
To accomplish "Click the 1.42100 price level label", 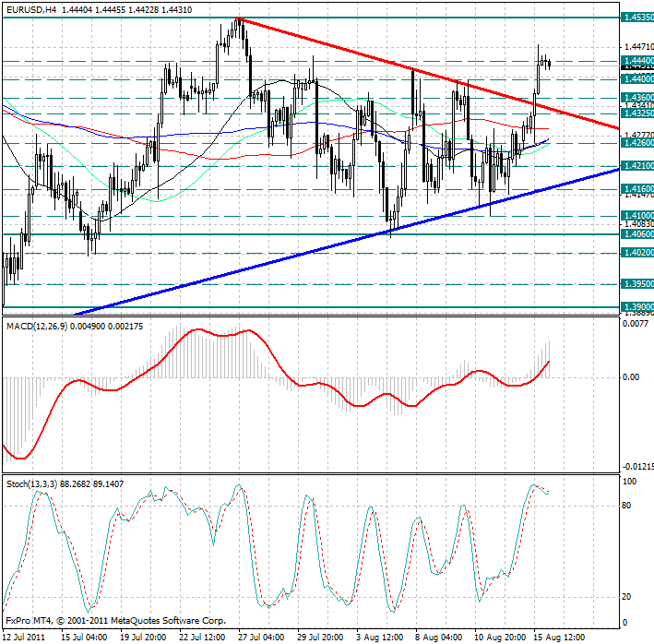I will (x=637, y=166).
